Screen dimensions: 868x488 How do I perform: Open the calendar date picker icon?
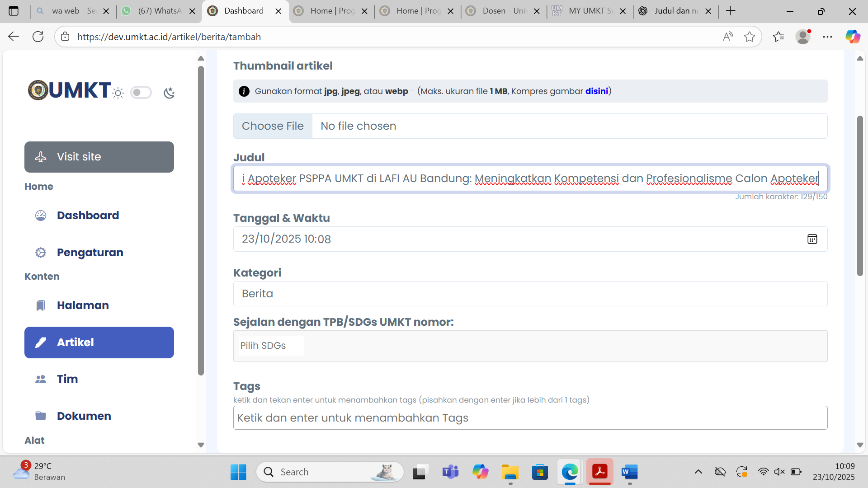(x=812, y=239)
